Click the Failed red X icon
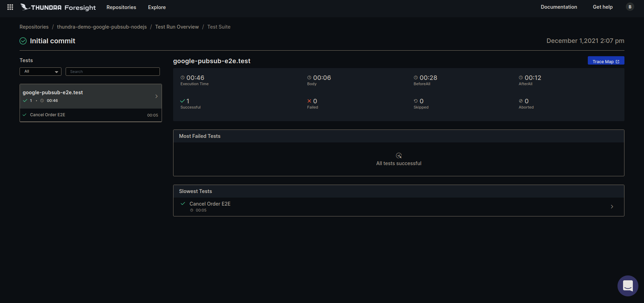644x303 pixels. click(309, 101)
